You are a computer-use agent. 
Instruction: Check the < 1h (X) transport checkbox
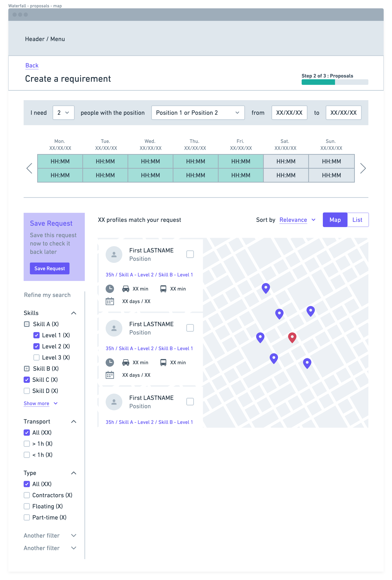(x=27, y=455)
